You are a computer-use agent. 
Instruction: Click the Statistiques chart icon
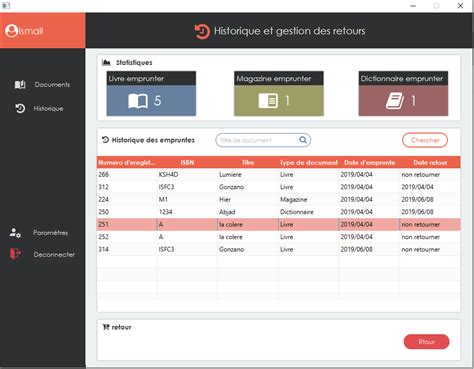point(106,62)
